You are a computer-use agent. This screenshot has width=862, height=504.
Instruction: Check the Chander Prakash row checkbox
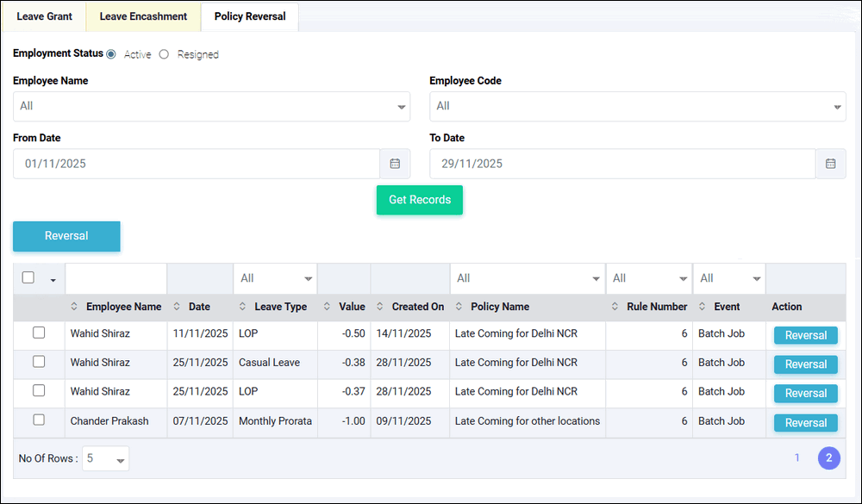tap(39, 420)
